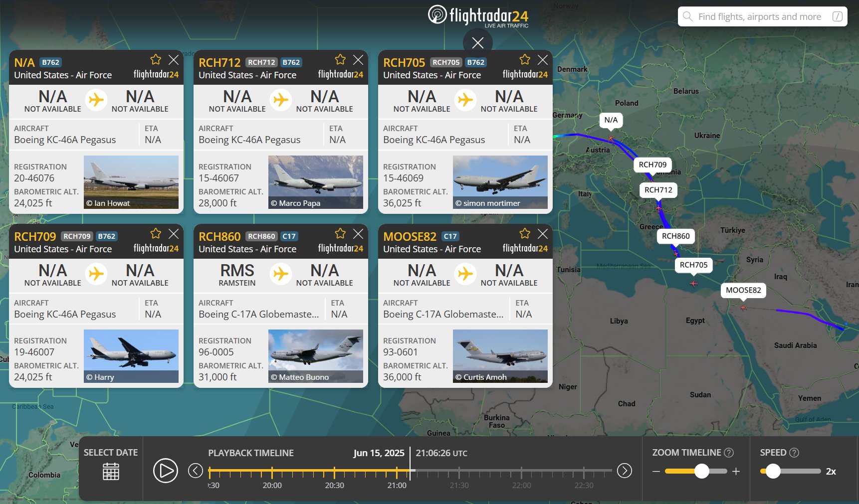Image resolution: width=859 pixels, height=504 pixels.
Task: Click the speed help icon
Action: pos(794,453)
